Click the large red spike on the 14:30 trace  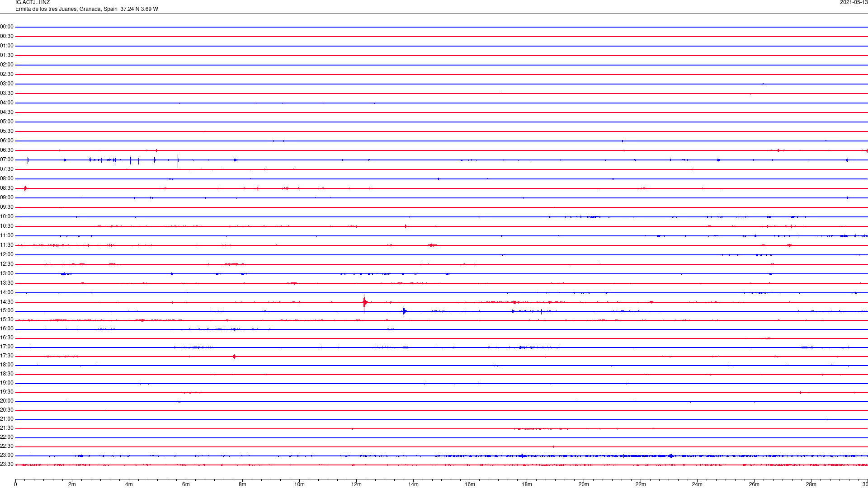(x=364, y=302)
